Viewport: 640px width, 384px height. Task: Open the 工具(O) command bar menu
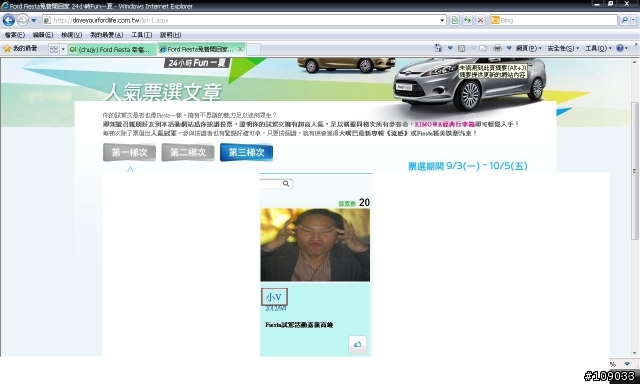click(x=598, y=48)
